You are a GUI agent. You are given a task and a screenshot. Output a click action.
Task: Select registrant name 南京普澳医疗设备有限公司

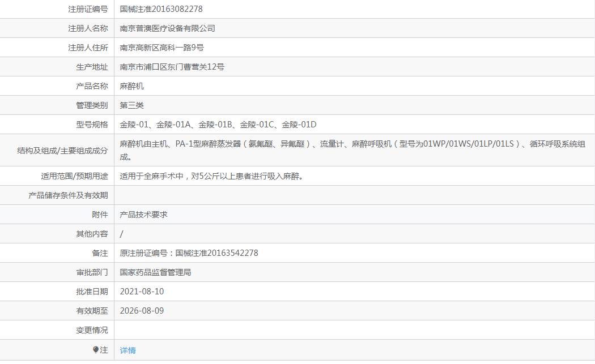coord(167,28)
